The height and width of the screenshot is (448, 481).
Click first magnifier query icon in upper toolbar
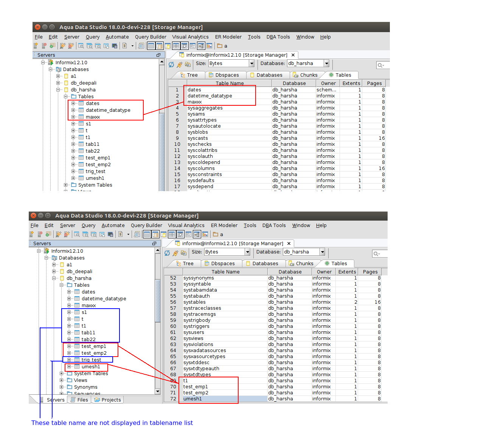pyautogui.click(x=81, y=46)
